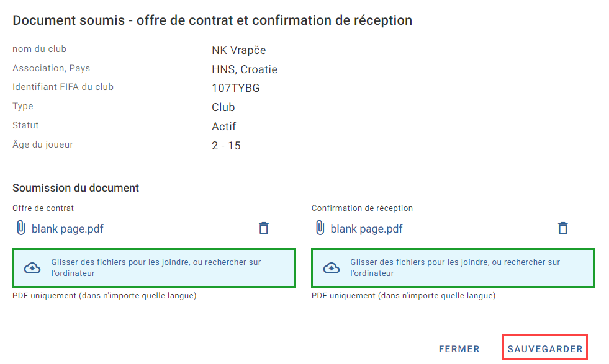Open blank page.pdf under Offre de contrat
609x364 pixels.
point(68,229)
